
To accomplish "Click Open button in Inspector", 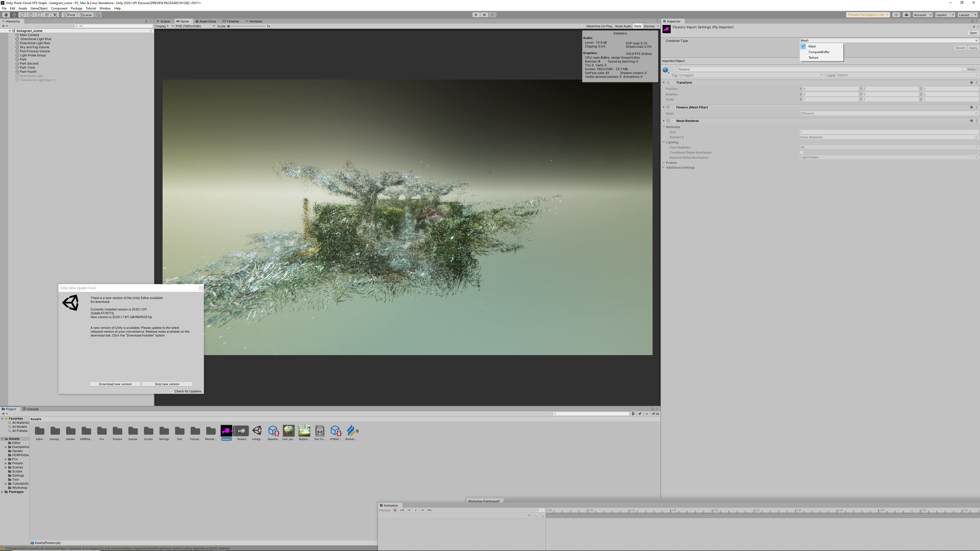I will tap(973, 33).
